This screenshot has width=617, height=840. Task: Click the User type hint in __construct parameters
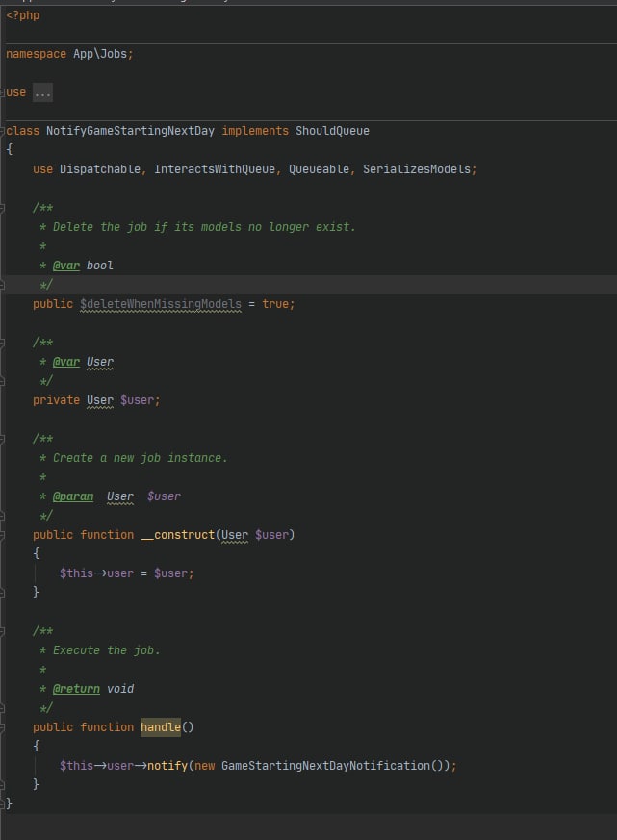235,535
